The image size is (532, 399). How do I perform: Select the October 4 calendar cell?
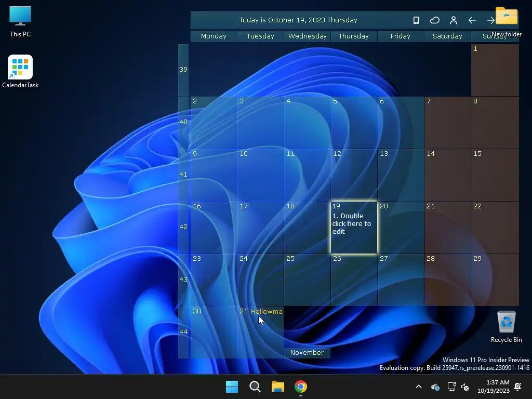(307, 123)
